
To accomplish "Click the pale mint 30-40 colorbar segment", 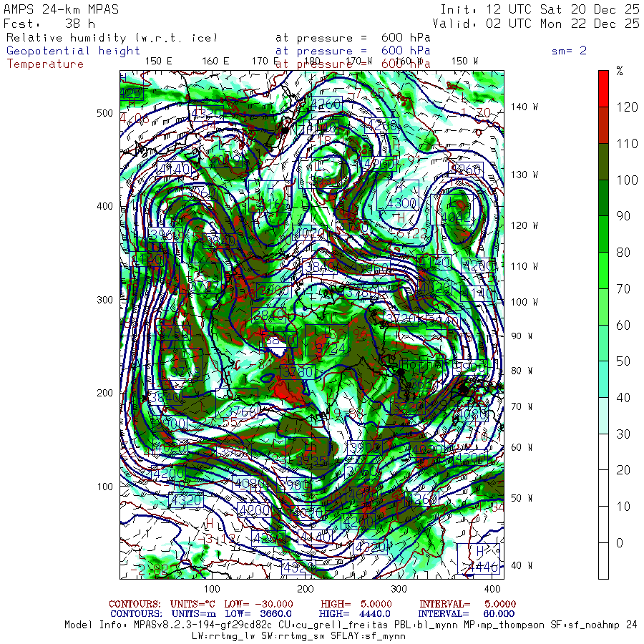I will click(603, 416).
